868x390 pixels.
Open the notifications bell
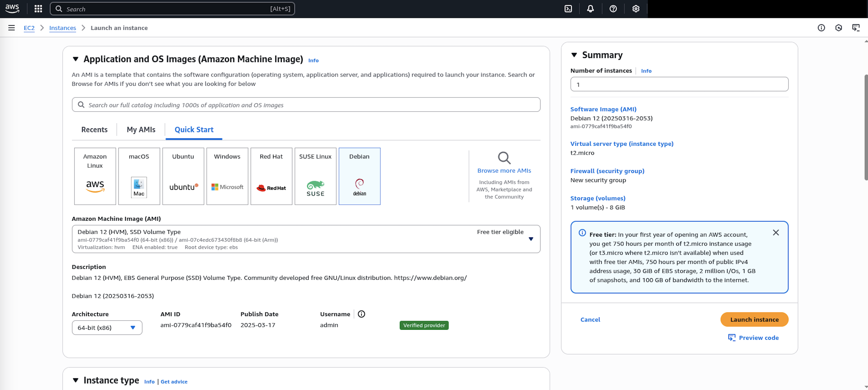tap(590, 9)
